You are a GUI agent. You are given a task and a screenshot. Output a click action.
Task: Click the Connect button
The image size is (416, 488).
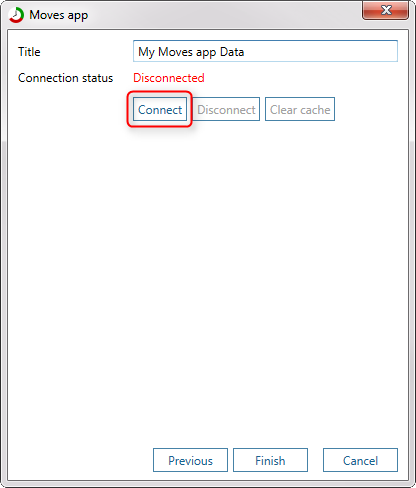click(160, 109)
